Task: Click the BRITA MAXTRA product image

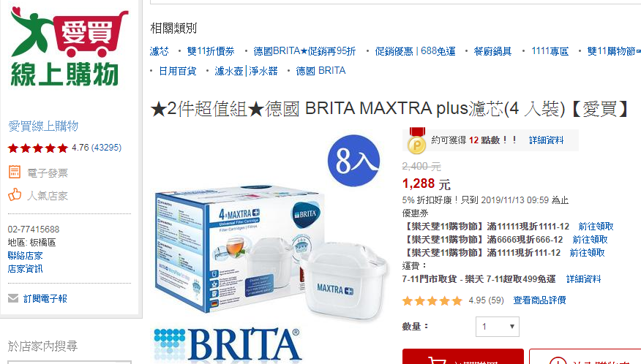Action: [270, 251]
